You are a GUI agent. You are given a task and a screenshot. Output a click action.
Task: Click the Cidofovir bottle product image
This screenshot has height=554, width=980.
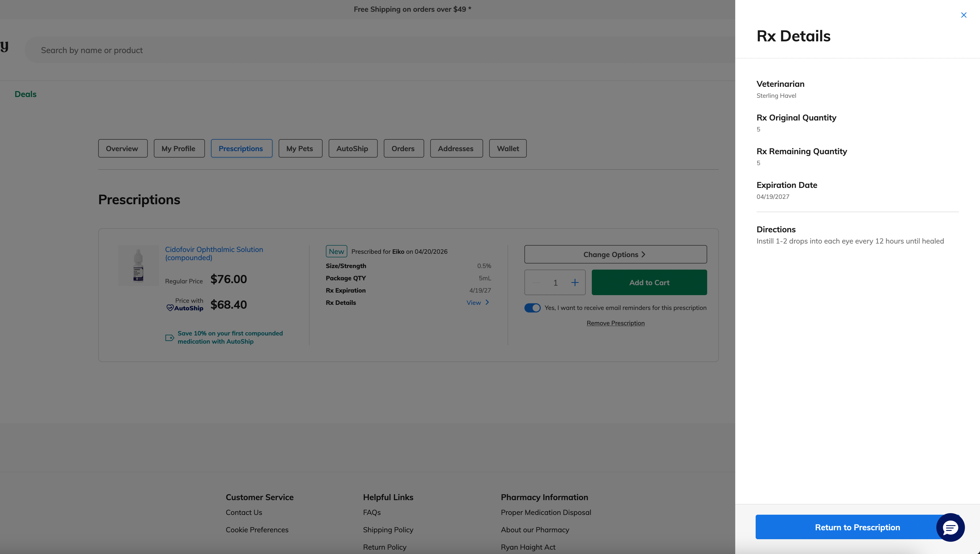pyautogui.click(x=139, y=266)
